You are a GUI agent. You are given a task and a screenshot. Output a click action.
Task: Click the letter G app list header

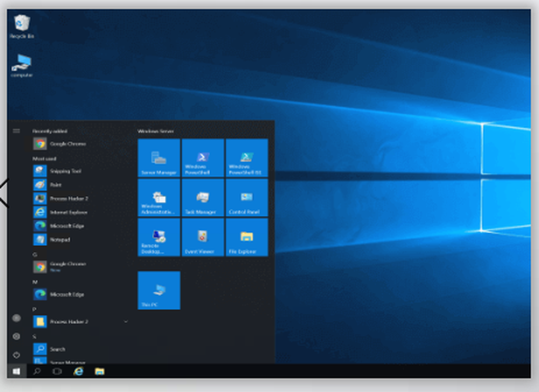[34, 255]
